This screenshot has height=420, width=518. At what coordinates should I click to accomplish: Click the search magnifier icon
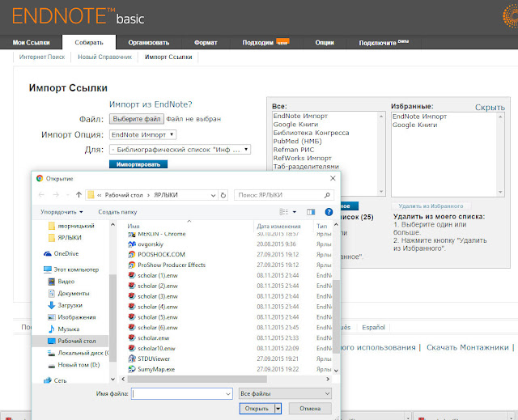coord(327,195)
